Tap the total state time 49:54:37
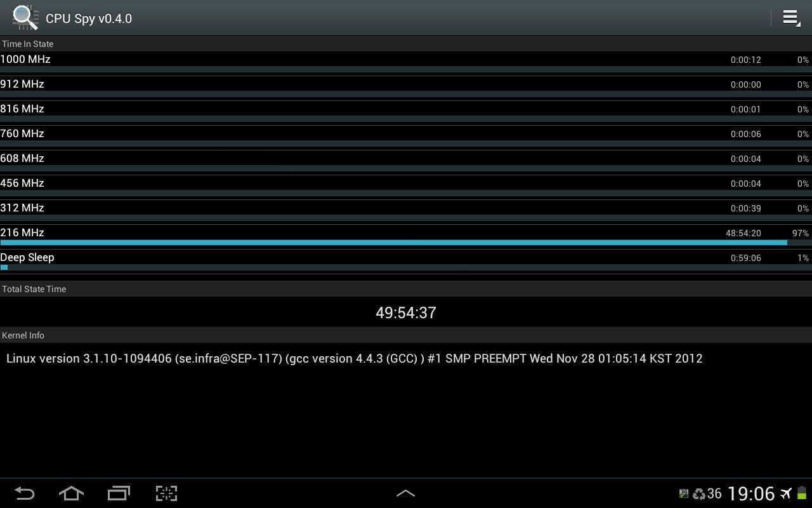This screenshot has width=812, height=508. (x=406, y=312)
